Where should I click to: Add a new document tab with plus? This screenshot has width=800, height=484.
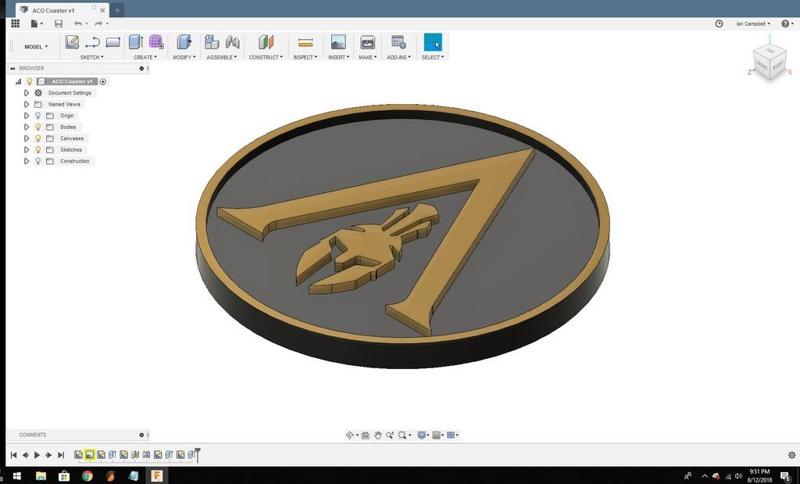pyautogui.click(x=117, y=10)
